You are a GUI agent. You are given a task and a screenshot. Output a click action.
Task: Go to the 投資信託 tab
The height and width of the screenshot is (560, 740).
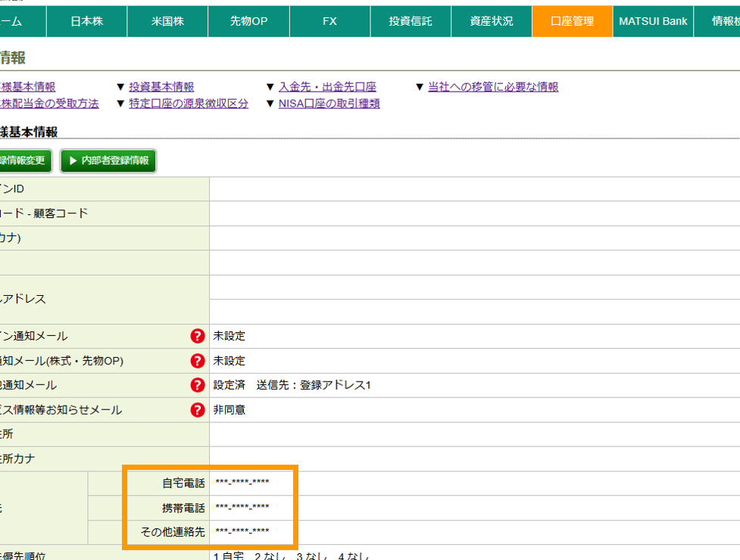point(411,21)
